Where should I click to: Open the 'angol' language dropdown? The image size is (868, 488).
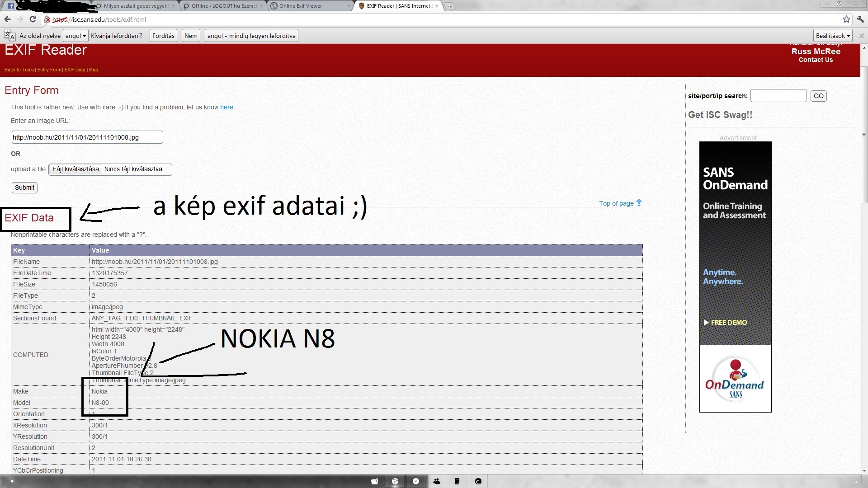coord(75,36)
